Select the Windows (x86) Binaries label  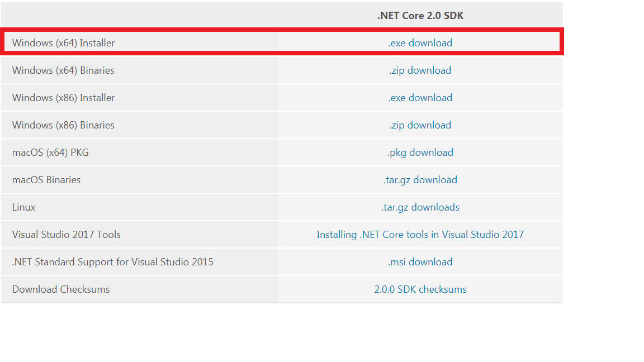coord(63,125)
